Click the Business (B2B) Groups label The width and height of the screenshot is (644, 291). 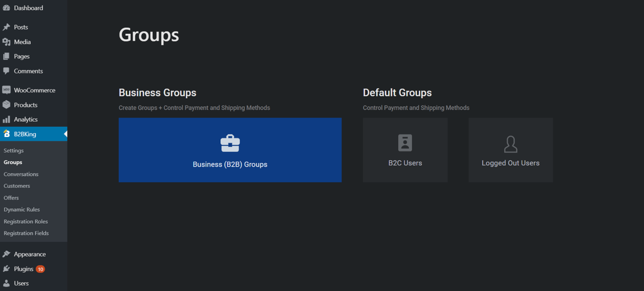click(x=230, y=165)
